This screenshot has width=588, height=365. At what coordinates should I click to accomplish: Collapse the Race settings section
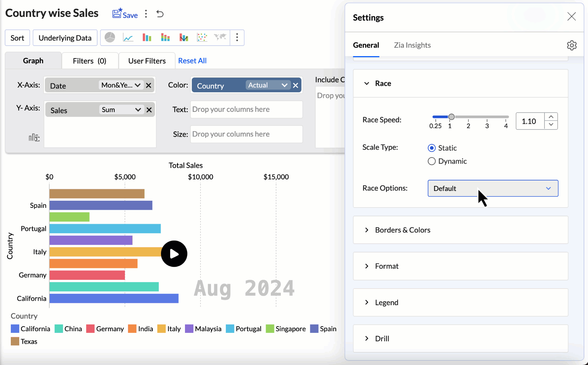(x=367, y=83)
